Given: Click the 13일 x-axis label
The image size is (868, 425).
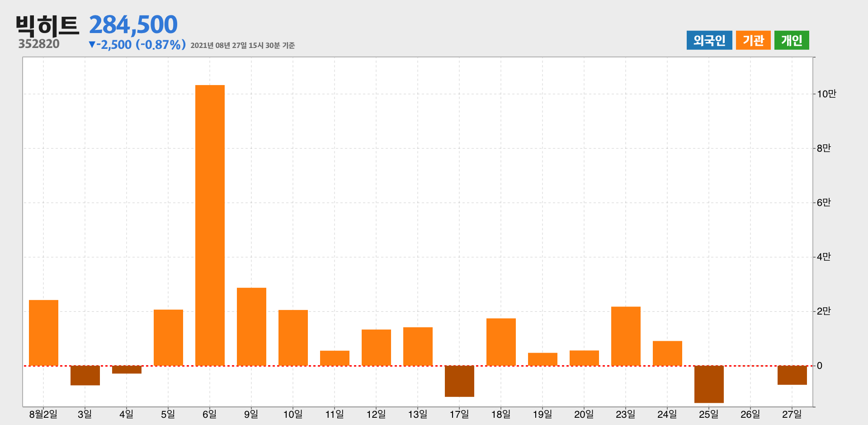Looking at the screenshot, I should click(418, 414).
